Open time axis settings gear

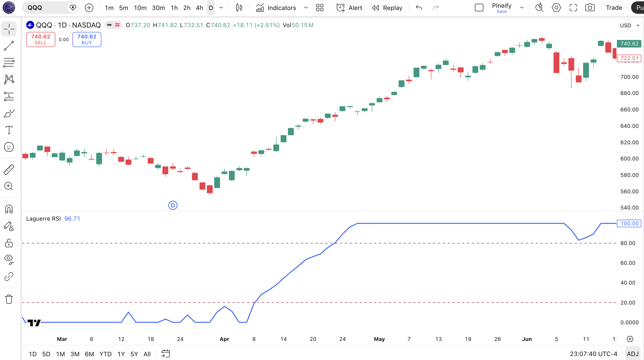pos(630,339)
